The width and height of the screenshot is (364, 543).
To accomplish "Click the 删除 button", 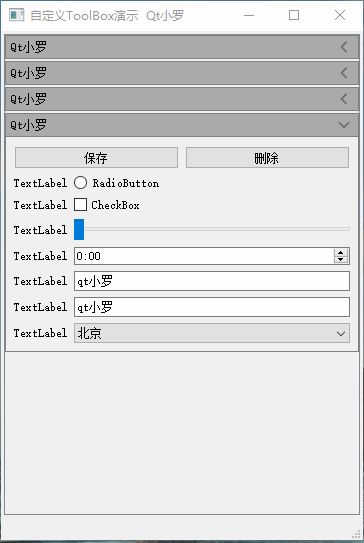I will 267,158.
